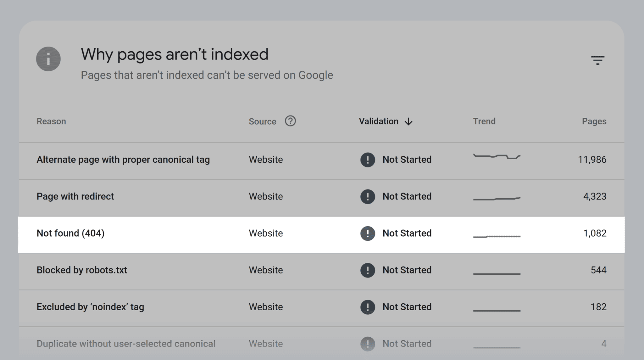Select the Alternate page with canonical tag row
Screen dimensions: 644x360
[x=124, y=160]
